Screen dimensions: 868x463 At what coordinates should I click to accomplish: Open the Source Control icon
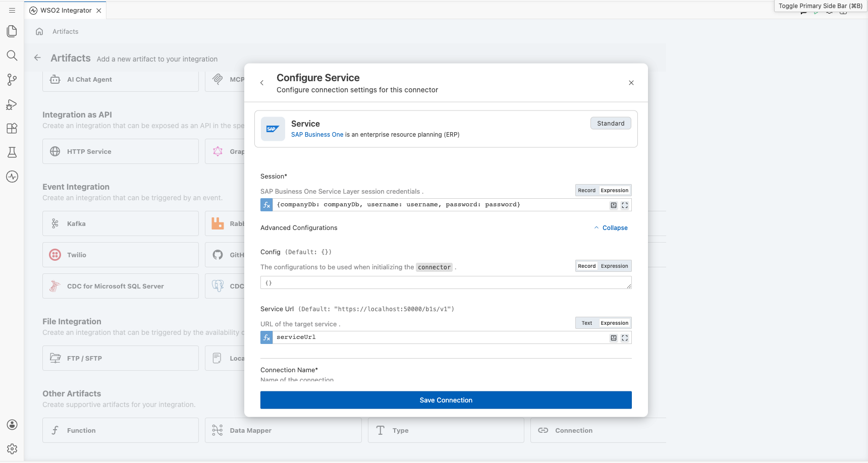tap(12, 80)
